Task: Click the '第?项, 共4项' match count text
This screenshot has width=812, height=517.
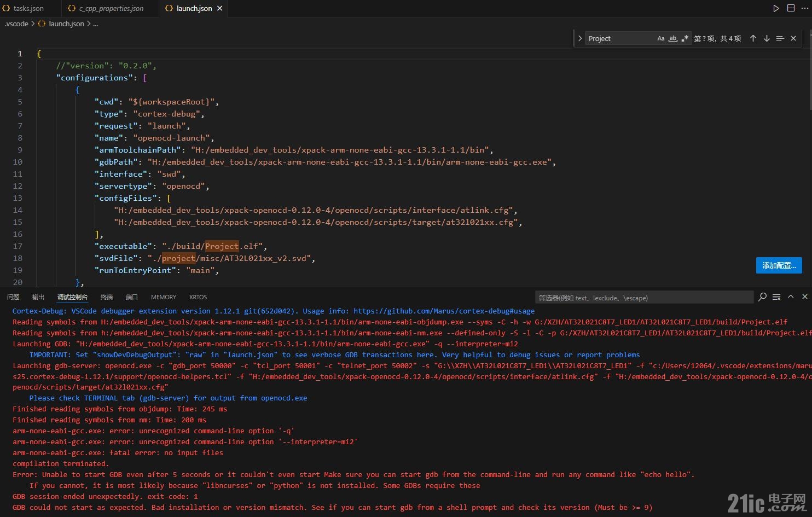Action: coord(717,38)
